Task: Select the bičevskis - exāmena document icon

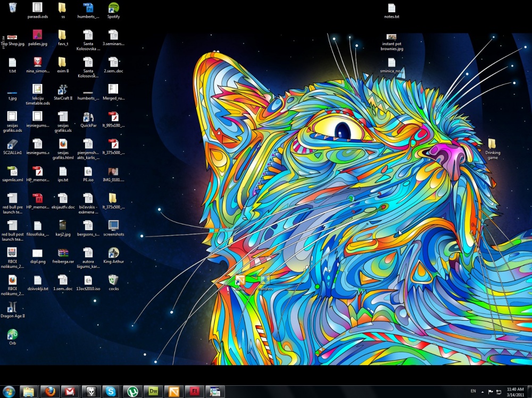Action: 88,198
